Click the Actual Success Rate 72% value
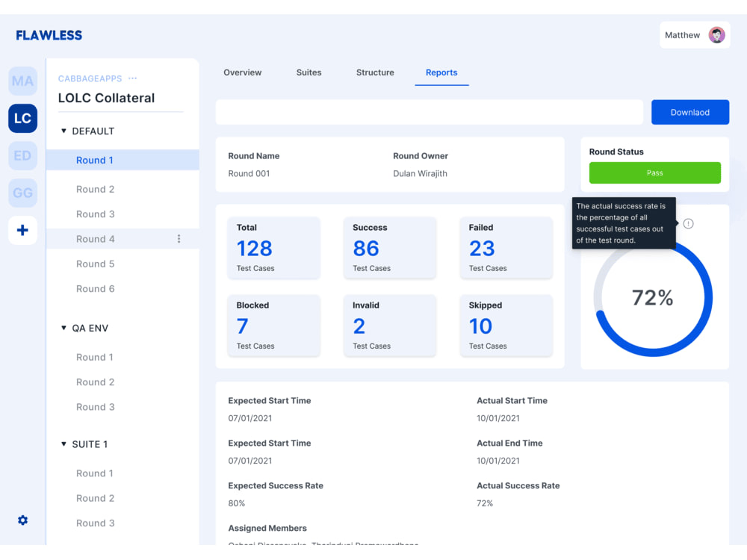747x560 pixels. 485,503
